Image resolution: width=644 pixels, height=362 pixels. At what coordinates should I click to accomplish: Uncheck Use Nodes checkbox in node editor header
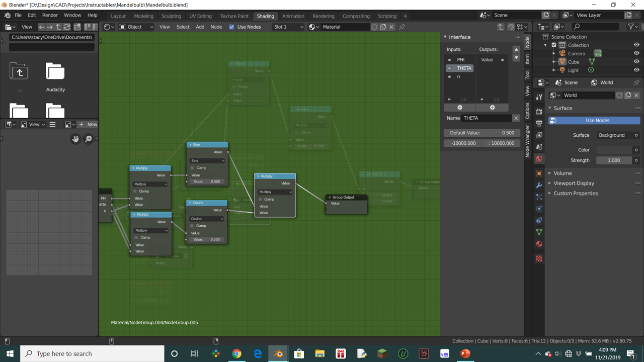(x=232, y=27)
